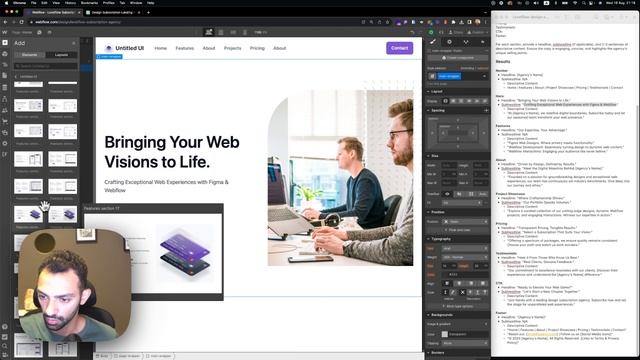Align text left in Typography
Screen dimensions: 640x360
[447, 283]
